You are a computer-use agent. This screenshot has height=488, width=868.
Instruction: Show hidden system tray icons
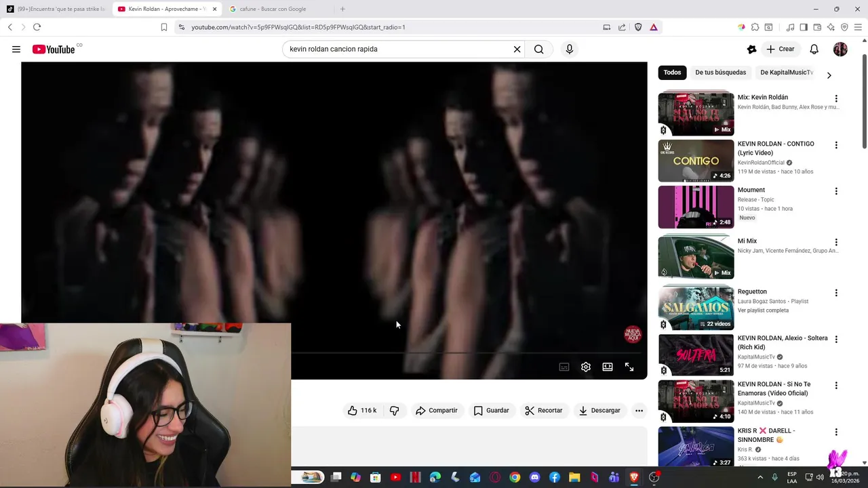(759, 477)
